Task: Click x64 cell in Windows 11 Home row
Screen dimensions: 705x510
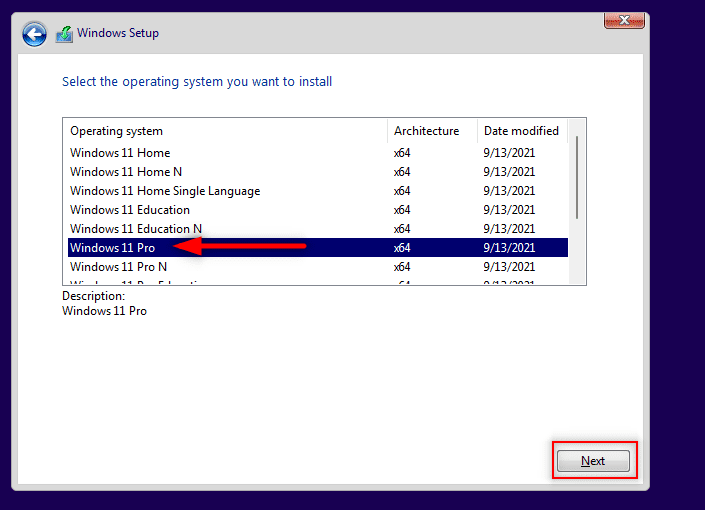Action: tap(402, 153)
